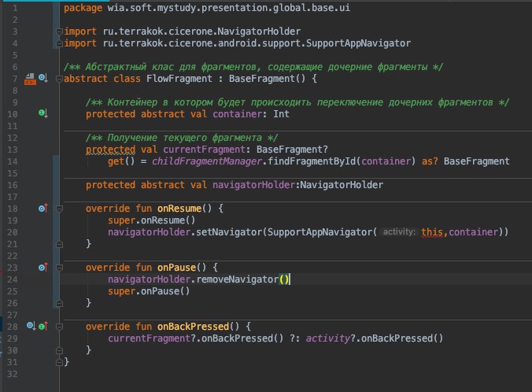532x392 pixels.
Task: Click the onBackPressed closing fold marker on line 30
Action: pos(59,350)
